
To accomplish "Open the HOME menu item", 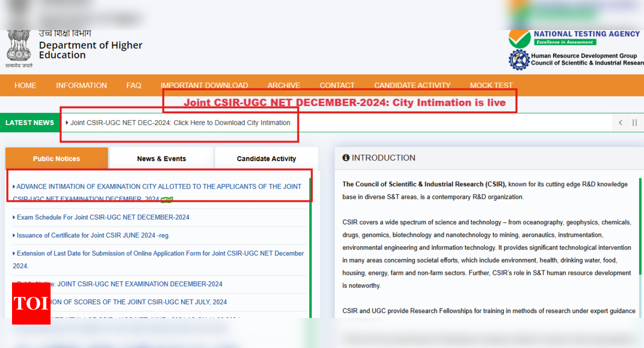I will (25, 85).
